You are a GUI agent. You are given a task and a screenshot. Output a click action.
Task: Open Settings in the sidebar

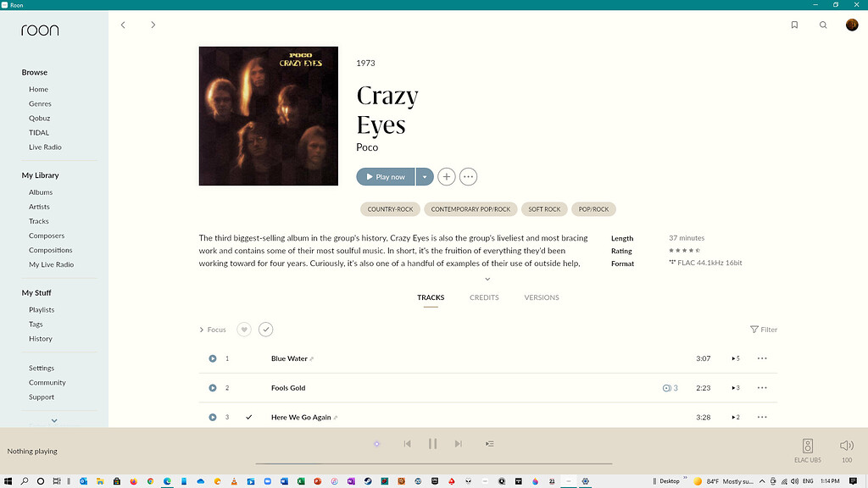tap(42, 368)
